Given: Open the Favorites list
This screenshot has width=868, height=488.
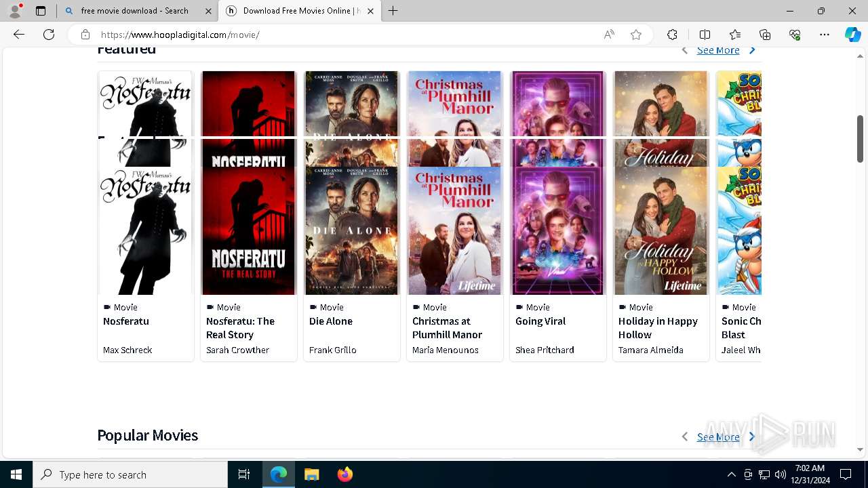Looking at the screenshot, I should pos(735,35).
